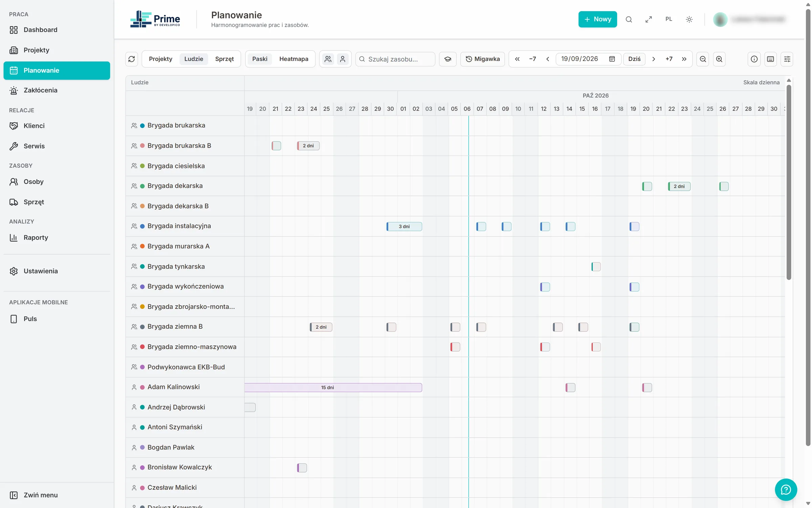Select the Paski display mode
812x508 pixels.
coord(260,59)
